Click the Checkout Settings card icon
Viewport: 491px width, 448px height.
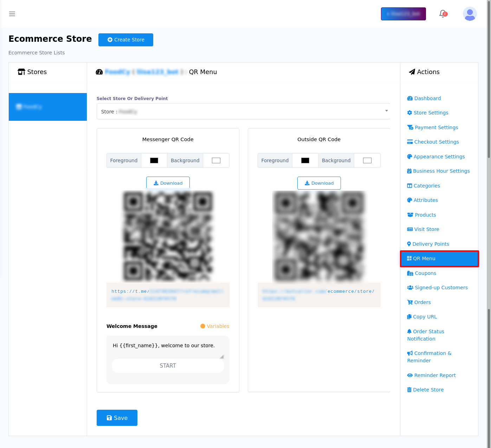coord(410,142)
